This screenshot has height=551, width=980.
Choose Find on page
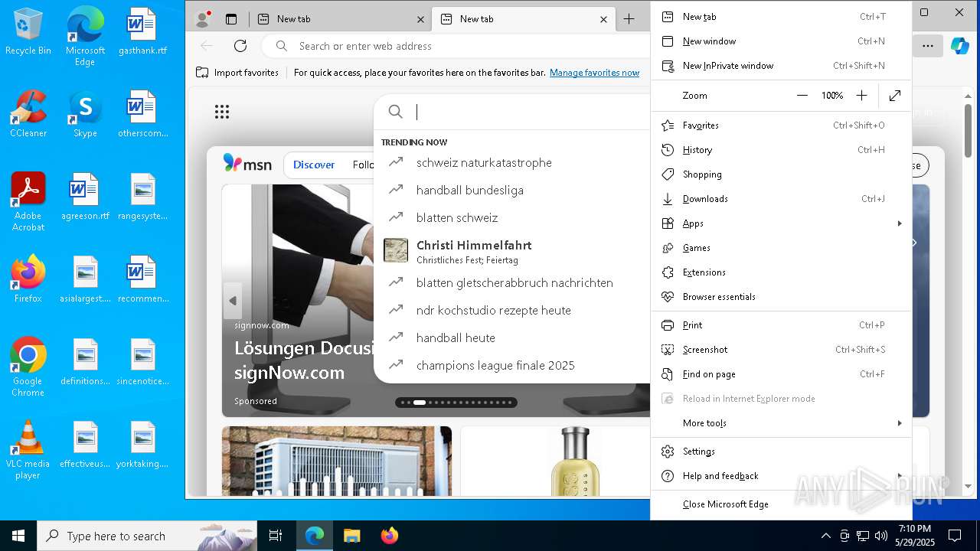781,374
